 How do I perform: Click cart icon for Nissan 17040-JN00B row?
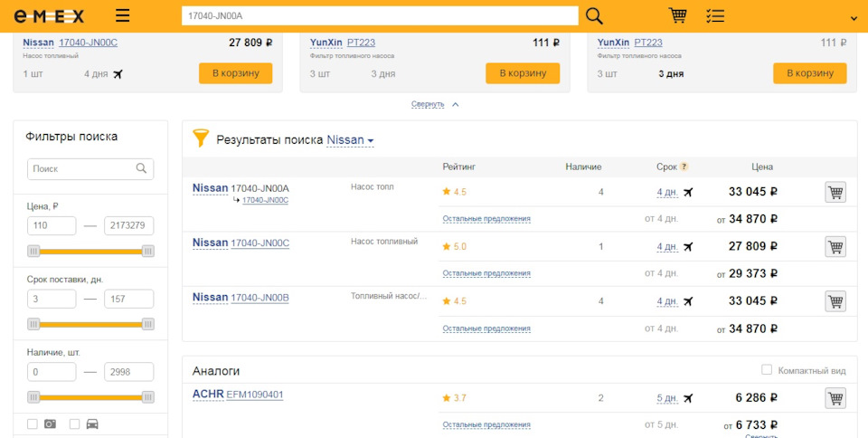[835, 301]
